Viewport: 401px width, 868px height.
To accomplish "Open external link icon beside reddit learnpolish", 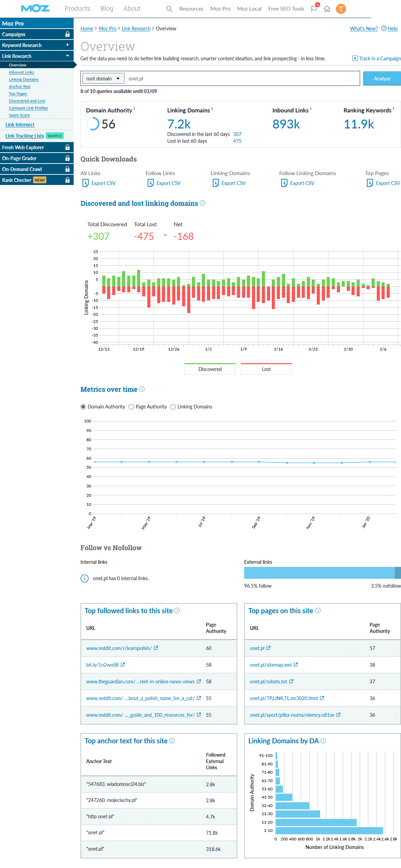I will (156, 648).
